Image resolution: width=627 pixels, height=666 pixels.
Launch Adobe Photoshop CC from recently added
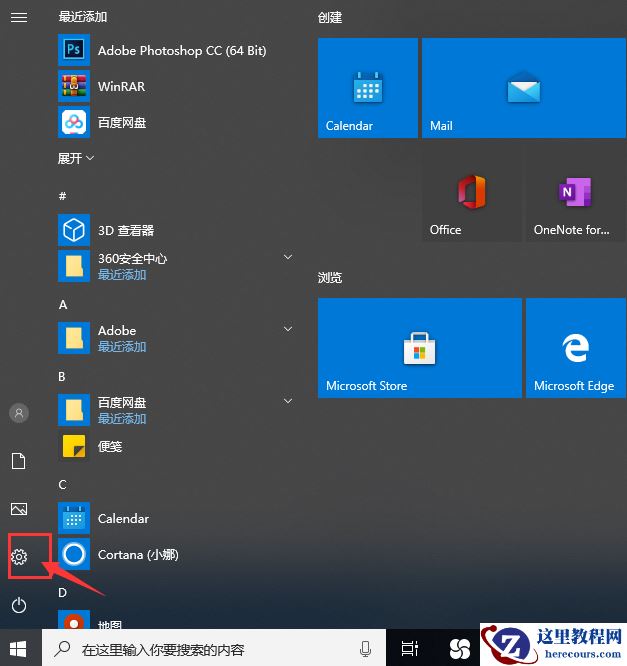coord(176,50)
